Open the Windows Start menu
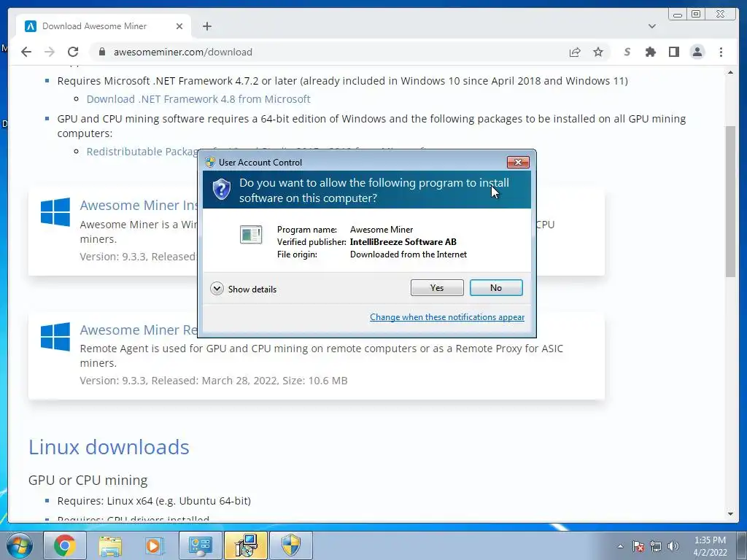Viewport: 747px width, 560px height. [20, 546]
